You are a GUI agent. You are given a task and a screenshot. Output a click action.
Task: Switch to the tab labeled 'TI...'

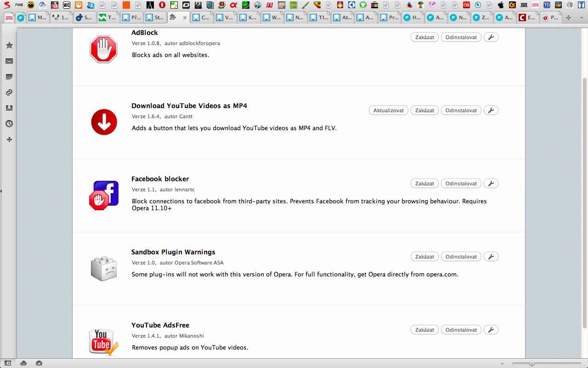point(319,17)
